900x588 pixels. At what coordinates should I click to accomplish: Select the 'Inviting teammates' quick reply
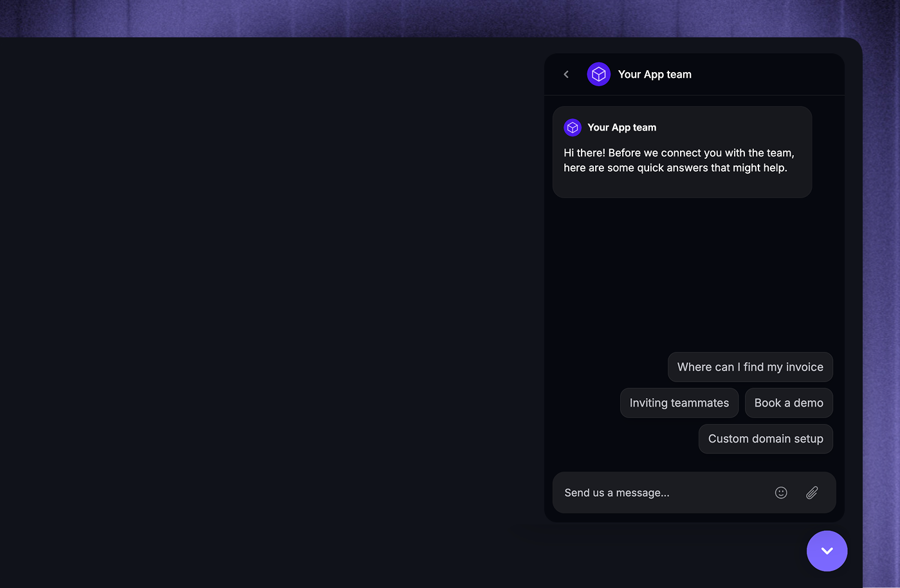point(679,403)
